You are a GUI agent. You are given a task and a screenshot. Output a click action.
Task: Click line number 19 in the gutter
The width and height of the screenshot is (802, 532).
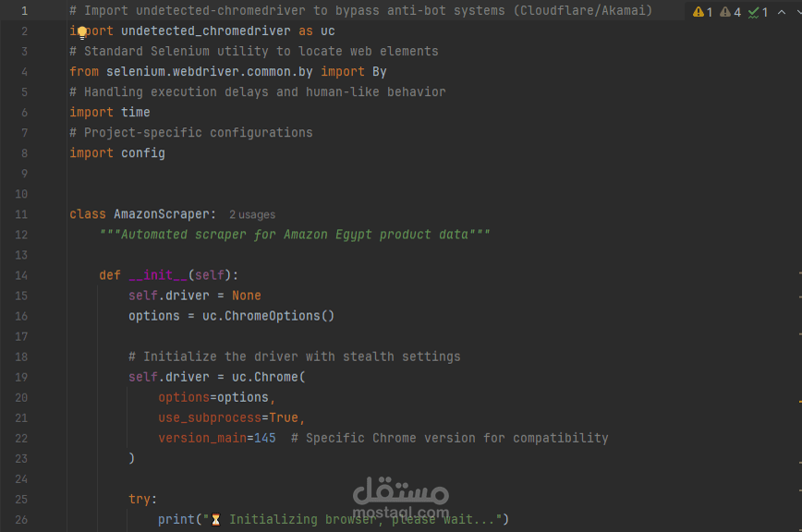click(21, 377)
